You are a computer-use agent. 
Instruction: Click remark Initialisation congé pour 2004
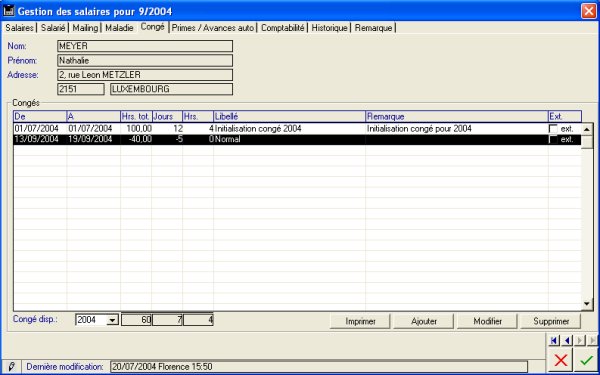pos(419,129)
